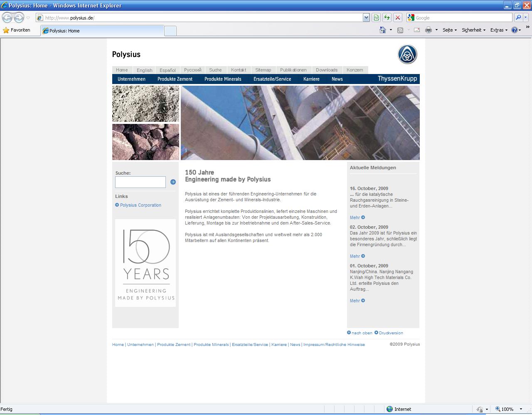
Task: Click into the Suche text input field
Action: (x=140, y=182)
